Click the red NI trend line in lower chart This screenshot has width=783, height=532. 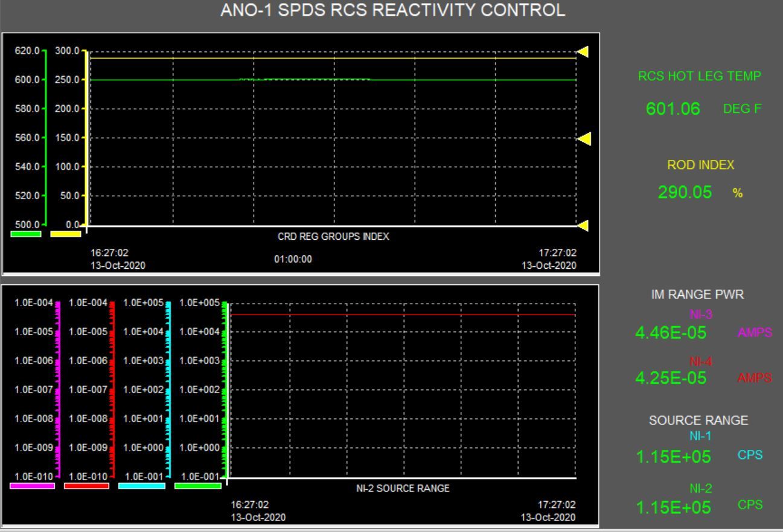(403, 315)
